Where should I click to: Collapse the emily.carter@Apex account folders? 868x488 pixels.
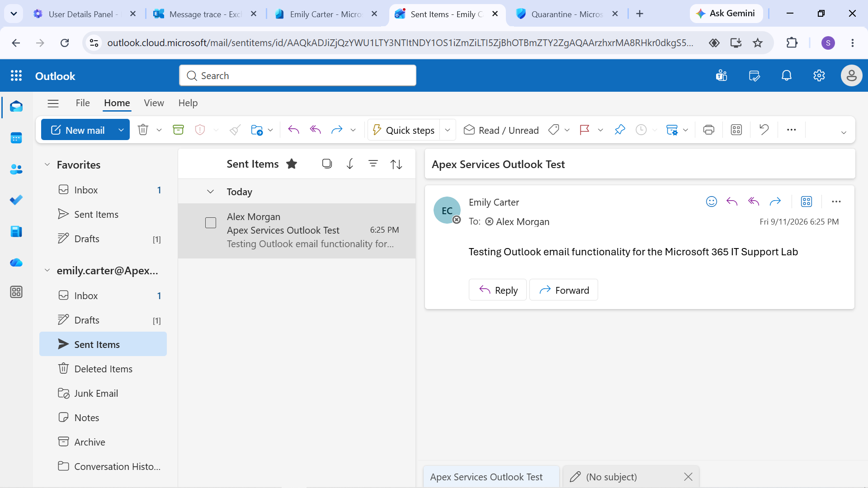47,270
